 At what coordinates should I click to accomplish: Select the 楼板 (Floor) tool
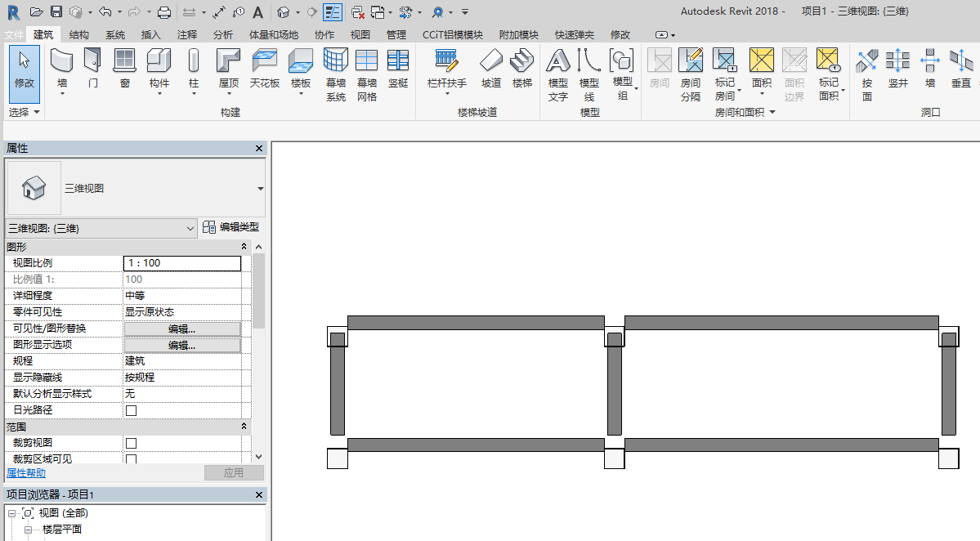(x=301, y=70)
